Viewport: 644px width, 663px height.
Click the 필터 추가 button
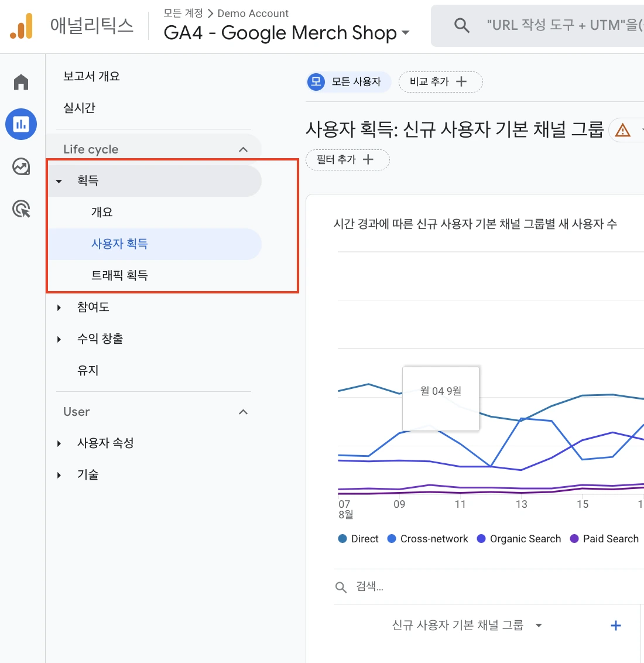(x=347, y=160)
